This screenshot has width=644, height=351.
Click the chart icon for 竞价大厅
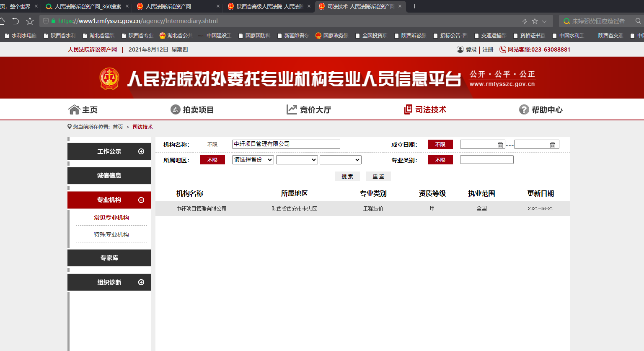click(x=292, y=109)
